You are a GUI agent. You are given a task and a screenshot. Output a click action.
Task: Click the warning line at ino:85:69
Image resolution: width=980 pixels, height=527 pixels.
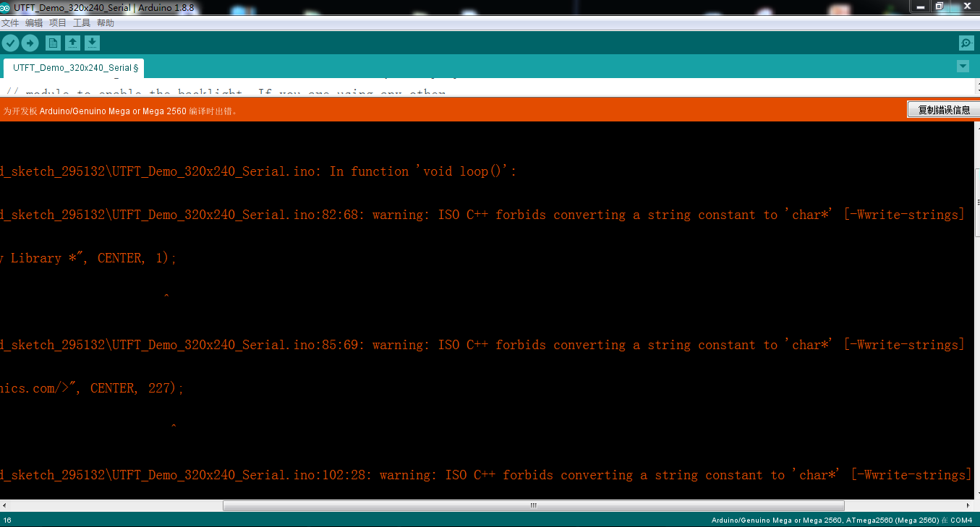482,345
